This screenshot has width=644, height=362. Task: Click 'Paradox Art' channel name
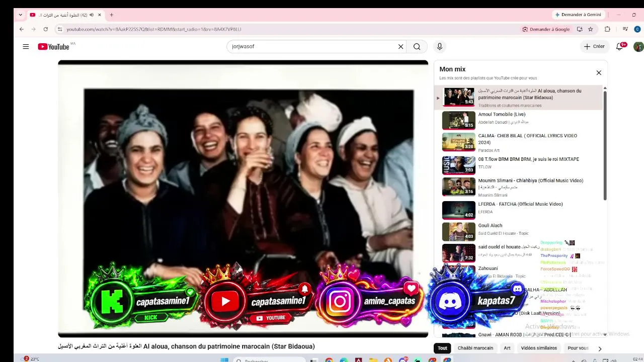(489, 150)
